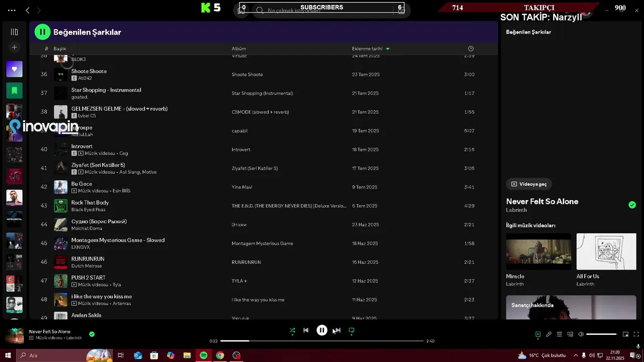Open Labrinth under the panel song title

[x=516, y=210]
